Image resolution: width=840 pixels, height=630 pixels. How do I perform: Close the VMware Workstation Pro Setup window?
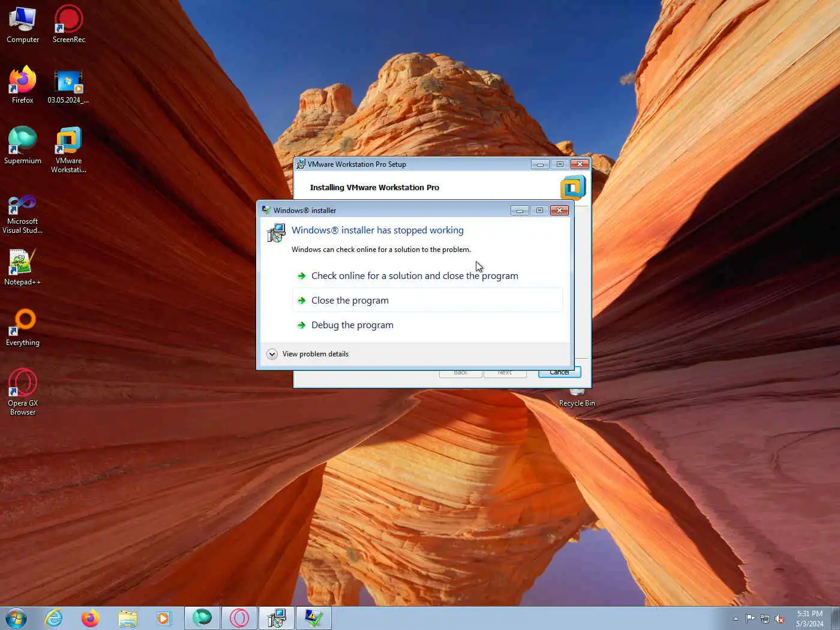point(580,164)
